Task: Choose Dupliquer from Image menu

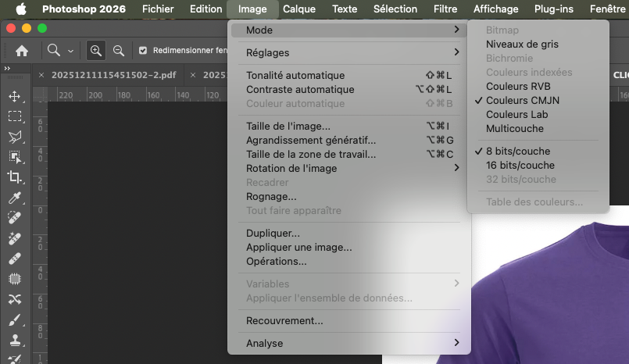Action: pyautogui.click(x=349, y=234)
